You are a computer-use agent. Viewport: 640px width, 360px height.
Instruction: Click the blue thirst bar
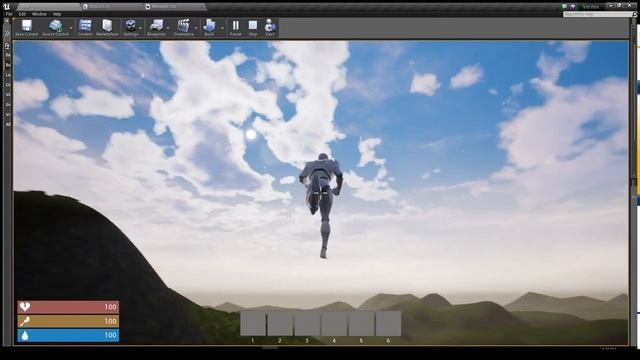pos(68,336)
